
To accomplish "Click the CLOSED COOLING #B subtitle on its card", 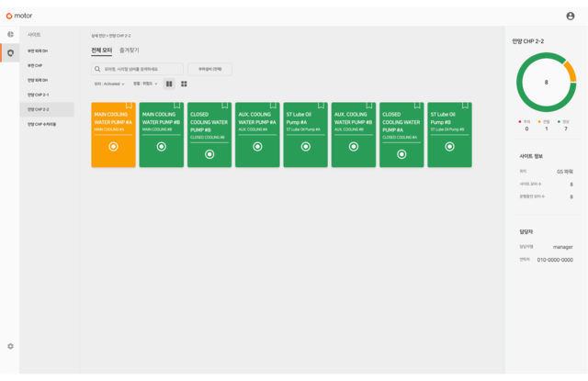I will 208,137.
